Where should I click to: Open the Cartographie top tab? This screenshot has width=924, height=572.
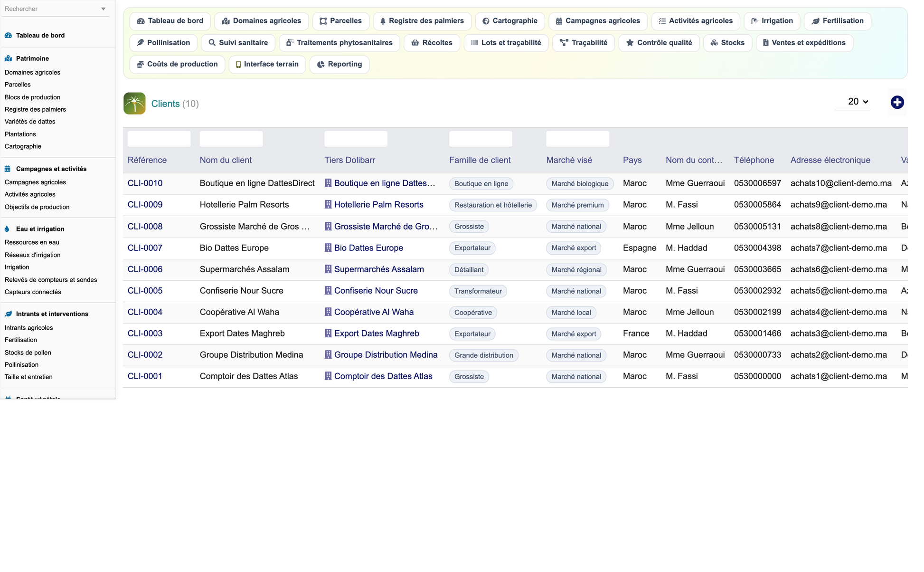pos(510,21)
